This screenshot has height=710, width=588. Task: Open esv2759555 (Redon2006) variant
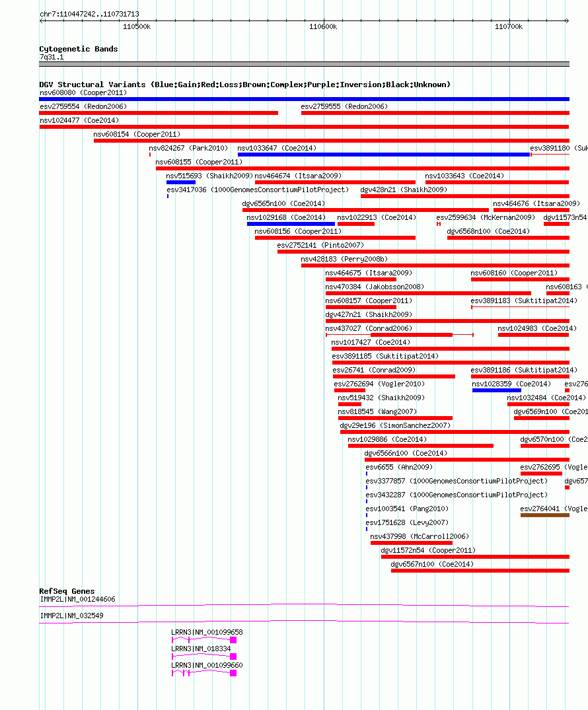(x=344, y=106)
